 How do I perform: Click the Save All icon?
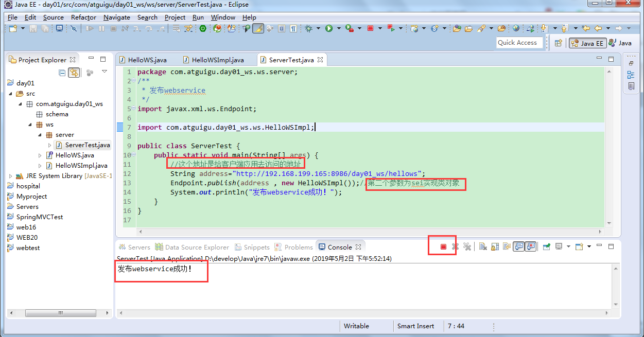point(45,28)
